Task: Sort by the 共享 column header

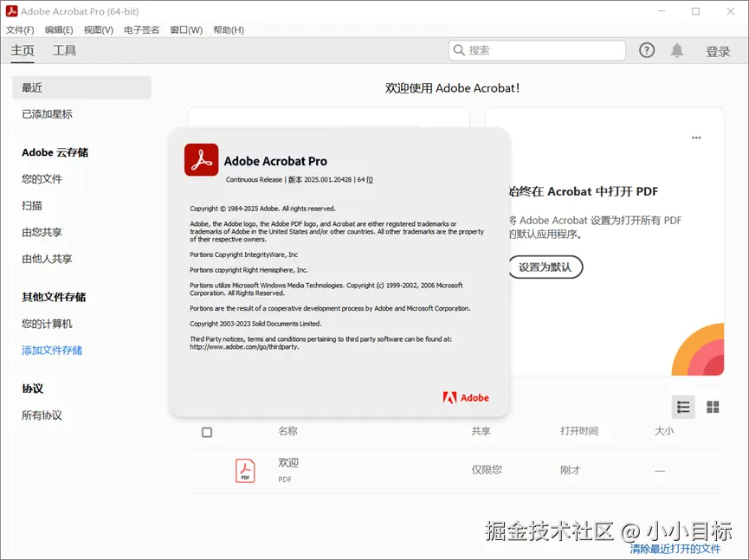Action: (481, 431)
